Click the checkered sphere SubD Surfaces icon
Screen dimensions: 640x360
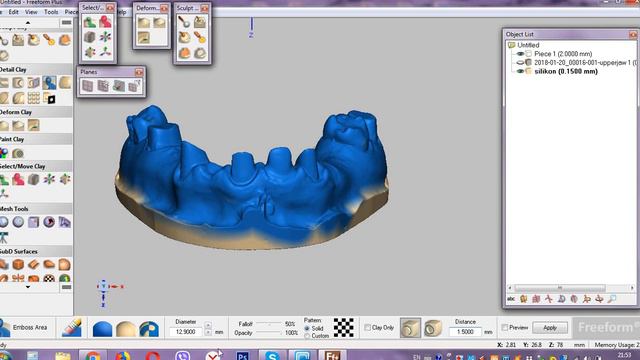pos(49,278)
